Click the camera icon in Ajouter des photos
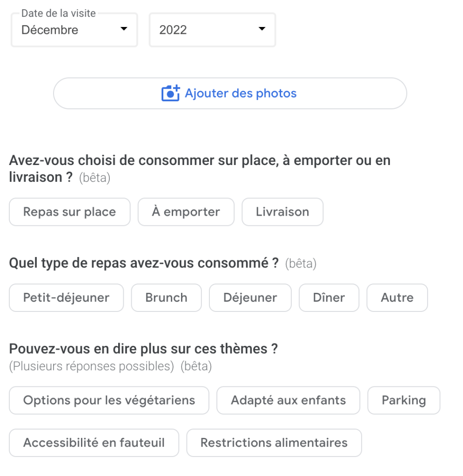Viewport: 463px width, 476px height. click(170, 93)
